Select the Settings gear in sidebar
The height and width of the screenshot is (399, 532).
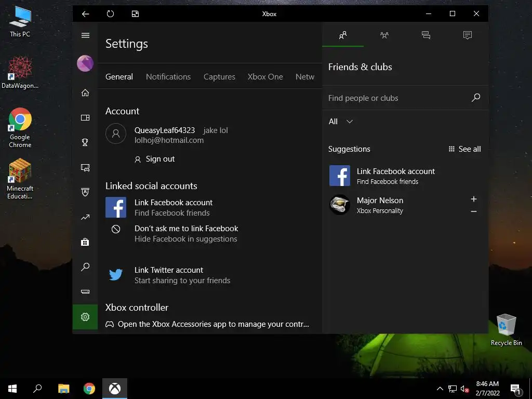point(85,317)
